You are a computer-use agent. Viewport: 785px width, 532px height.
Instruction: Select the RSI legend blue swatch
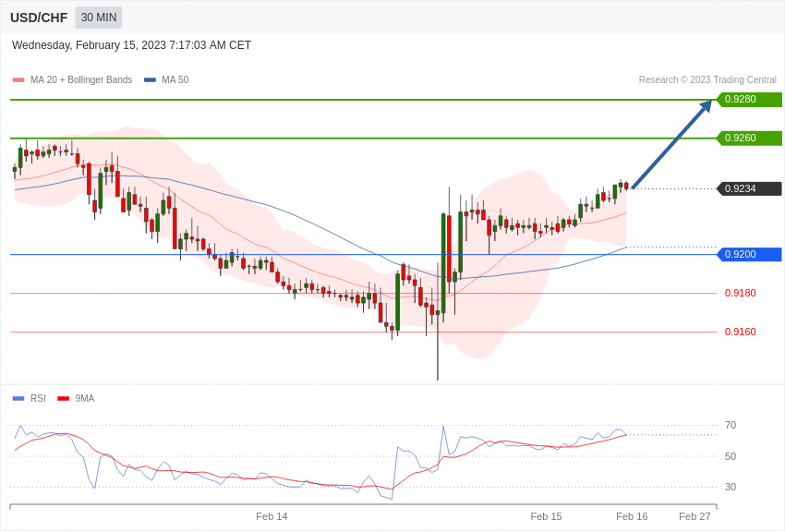pos(18,399)
